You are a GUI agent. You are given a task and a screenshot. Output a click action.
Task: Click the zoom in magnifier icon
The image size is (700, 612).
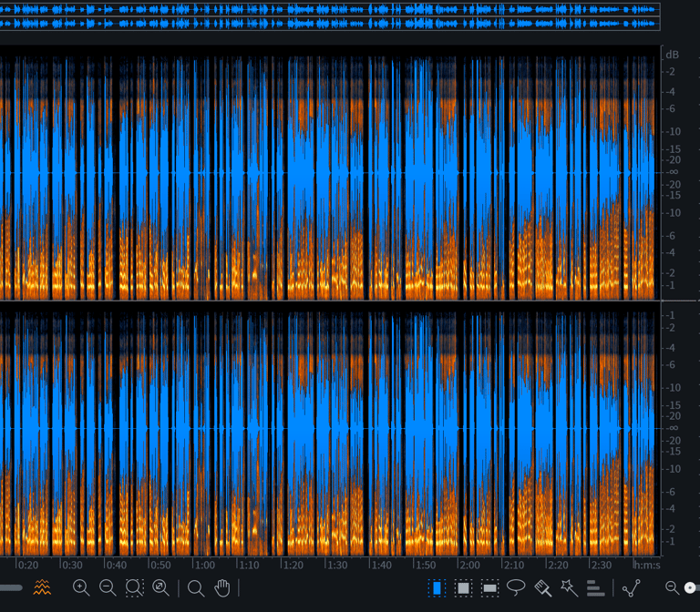pos(81,587)
